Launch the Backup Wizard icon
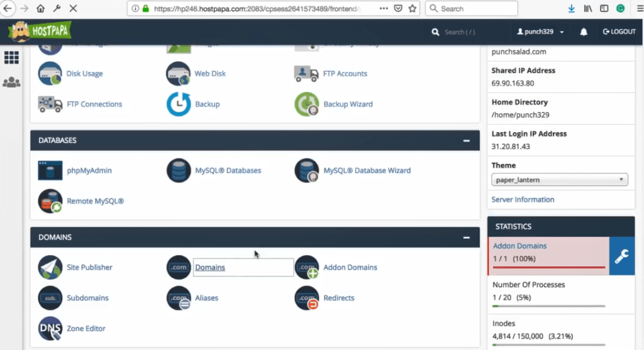 pos(306,104)
